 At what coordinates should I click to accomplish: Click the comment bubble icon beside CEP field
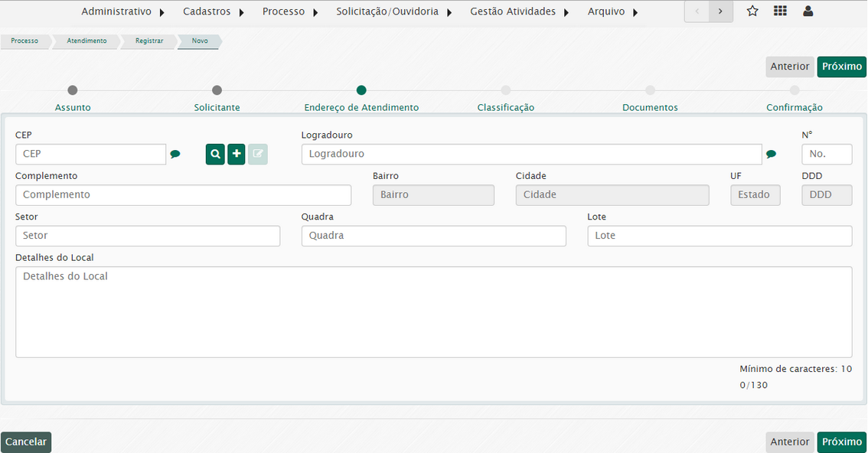175,155
